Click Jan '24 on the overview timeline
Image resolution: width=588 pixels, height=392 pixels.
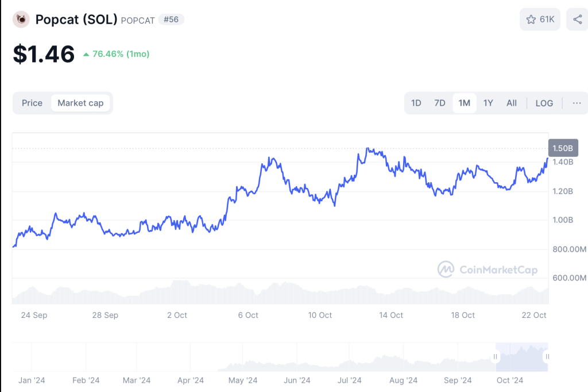click(x=32, y=381)
